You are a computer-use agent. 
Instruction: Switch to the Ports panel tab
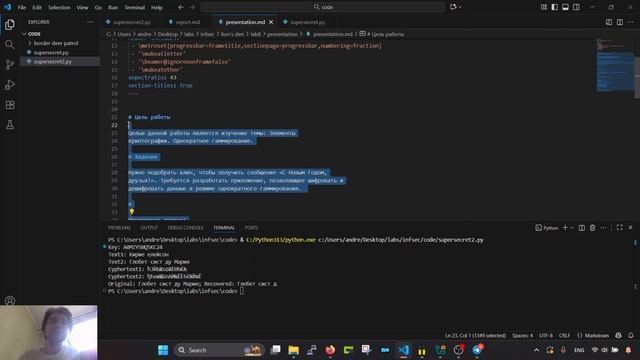point(251,228)
